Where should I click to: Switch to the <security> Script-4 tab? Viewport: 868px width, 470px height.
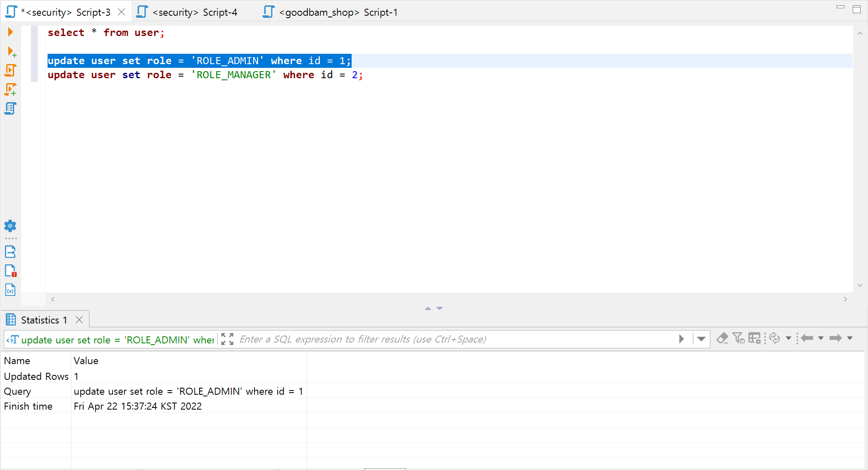[194, 12]
